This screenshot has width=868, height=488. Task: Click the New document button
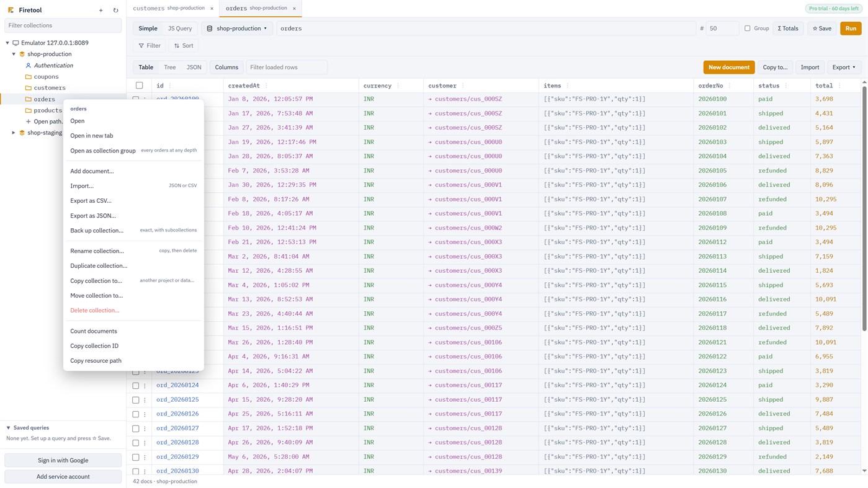pyautogui.click(x=729, y=68)
